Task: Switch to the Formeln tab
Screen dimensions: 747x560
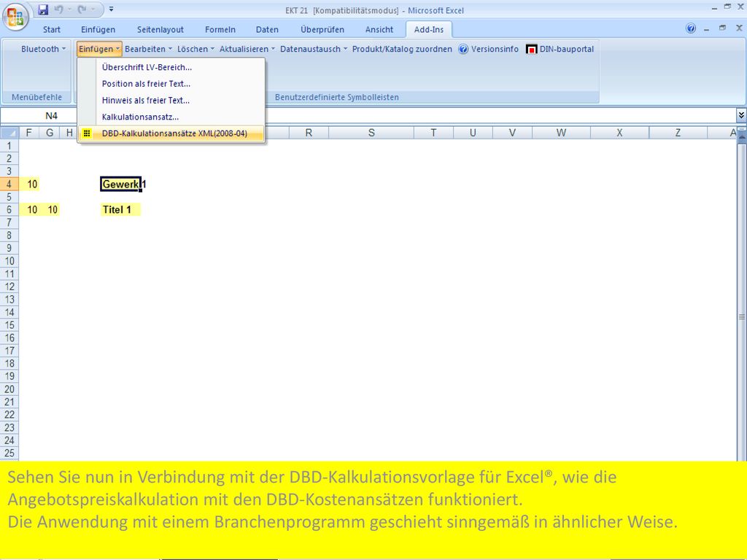Action: pyautogui.click(x=220, y=29)
